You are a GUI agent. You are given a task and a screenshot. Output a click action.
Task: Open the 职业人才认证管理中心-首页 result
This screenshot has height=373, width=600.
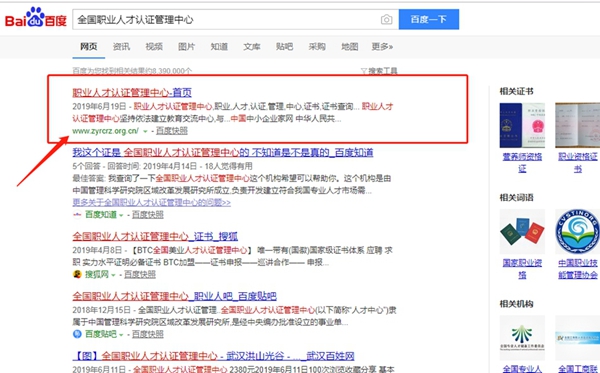click(132, 93)
